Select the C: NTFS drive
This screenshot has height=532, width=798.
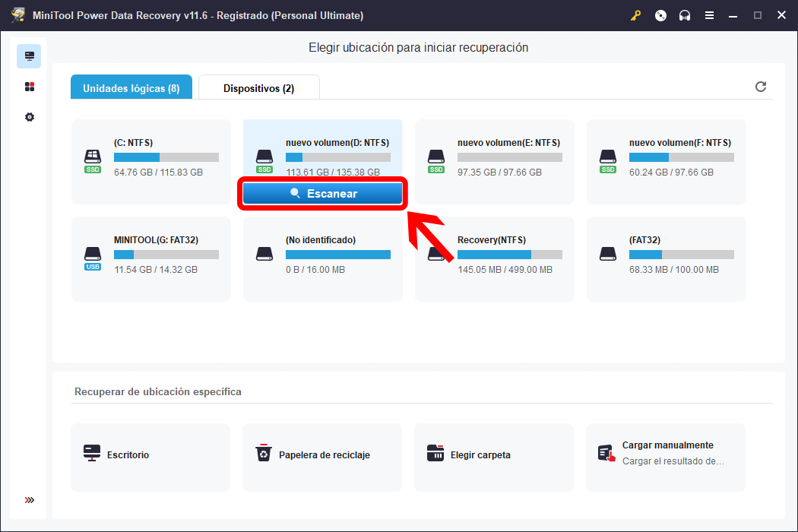[x=150, y=161]
